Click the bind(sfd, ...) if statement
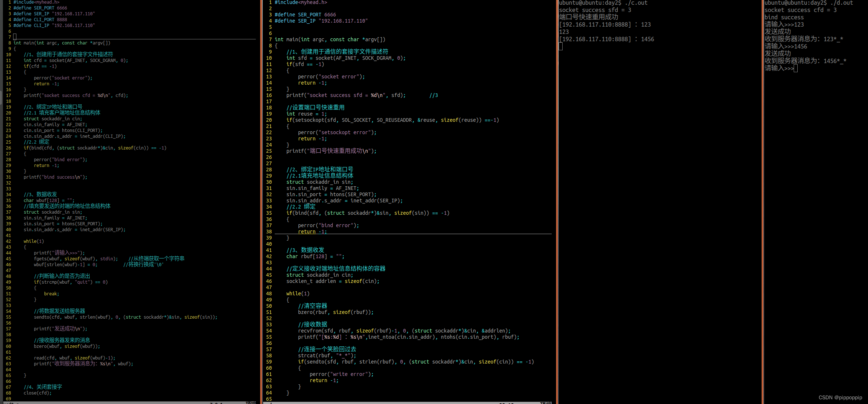 (x=368, y=213)
